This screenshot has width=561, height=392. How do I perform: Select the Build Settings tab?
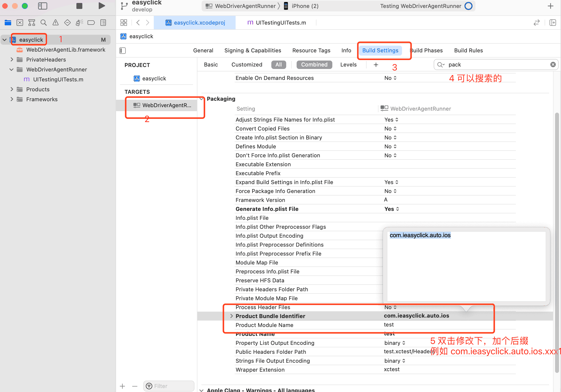click(380, 50)
